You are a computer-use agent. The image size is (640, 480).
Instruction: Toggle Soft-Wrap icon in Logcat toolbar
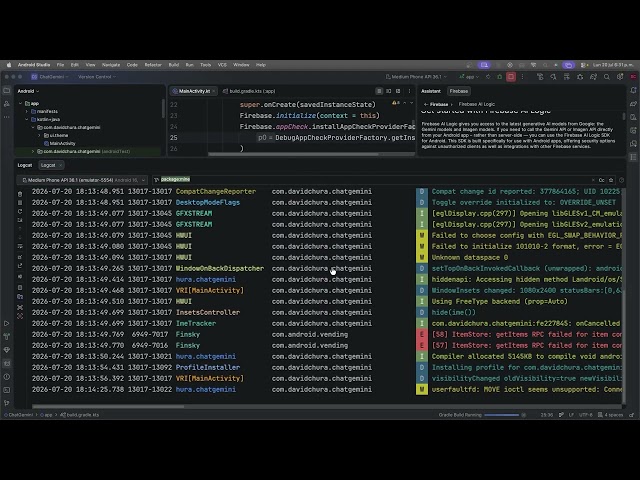20,247
